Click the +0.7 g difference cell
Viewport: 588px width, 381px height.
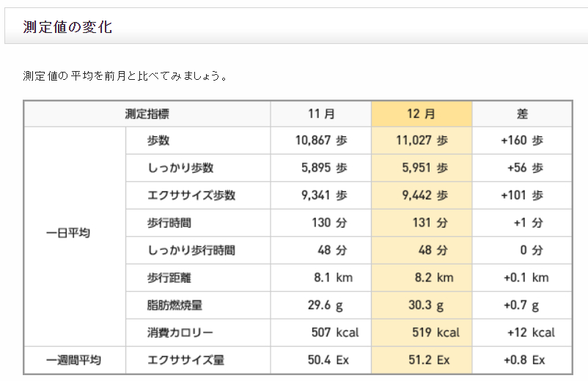521,306
